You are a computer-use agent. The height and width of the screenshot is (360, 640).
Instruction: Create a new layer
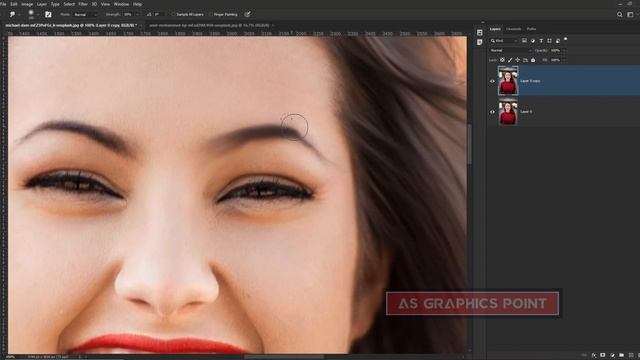click(x=631, y=356)
